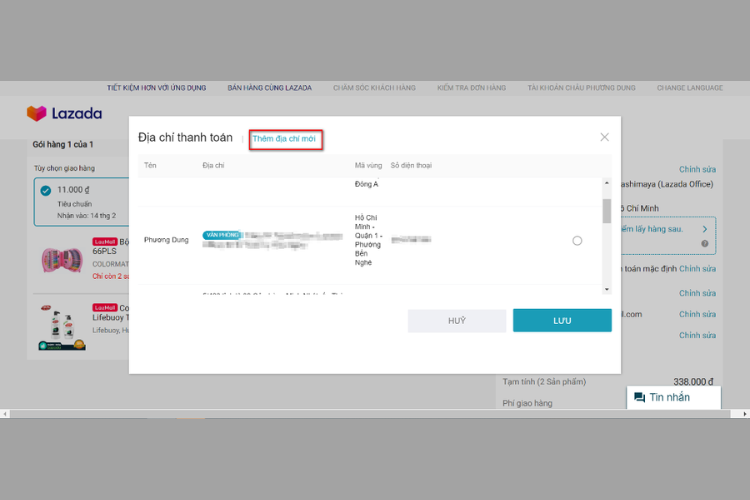750x500 pixels.
Task: Click the Tạm tính (2 Sản phẩm) label
Action: 544,382
